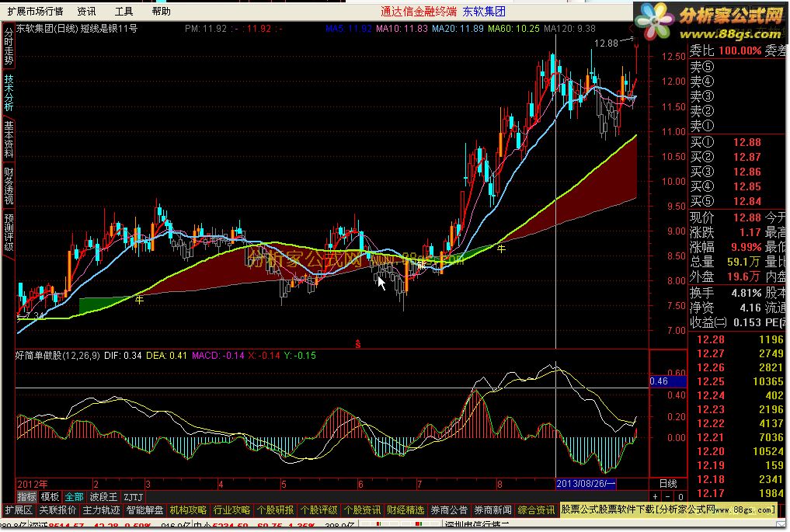Click the 买⑤ 12.84 bid row
The height and width of the screenshot is (532, 790).
pos(736,201)
